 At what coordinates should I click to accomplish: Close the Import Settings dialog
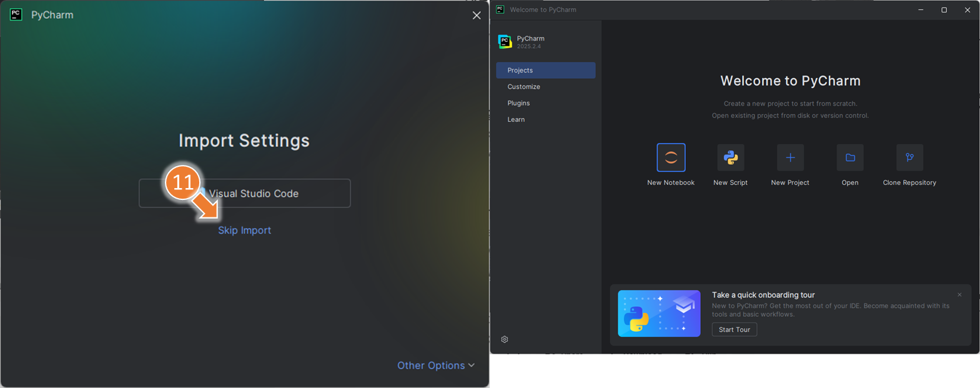[x=477, y=15]
